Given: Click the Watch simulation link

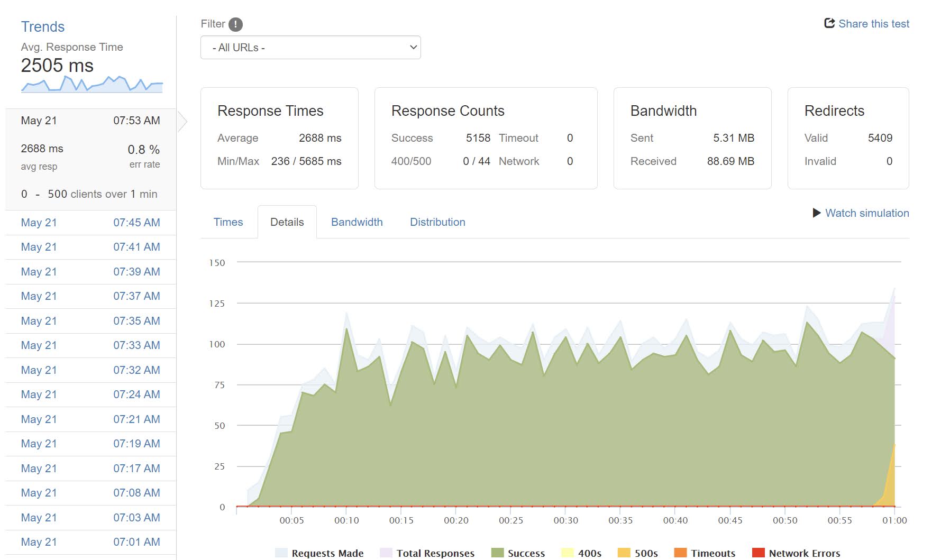Looking at the screenshot, I should (x=867, y=213).
